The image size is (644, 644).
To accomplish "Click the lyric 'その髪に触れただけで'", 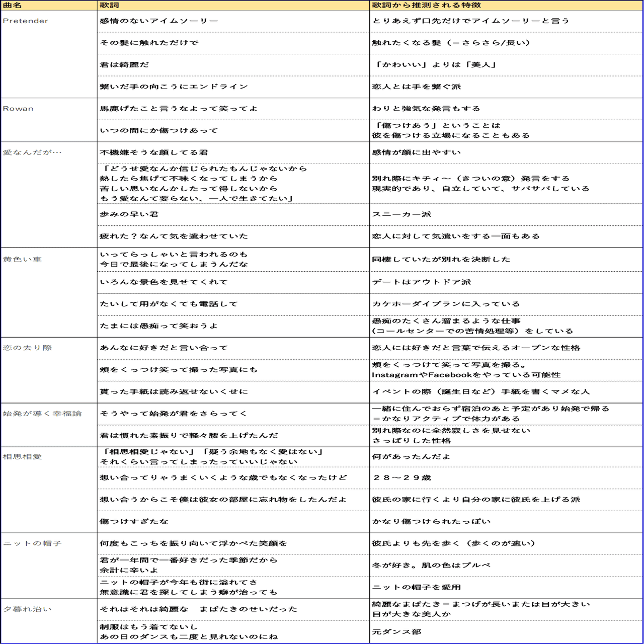I will pyautogui.click(x=233, y=43).
